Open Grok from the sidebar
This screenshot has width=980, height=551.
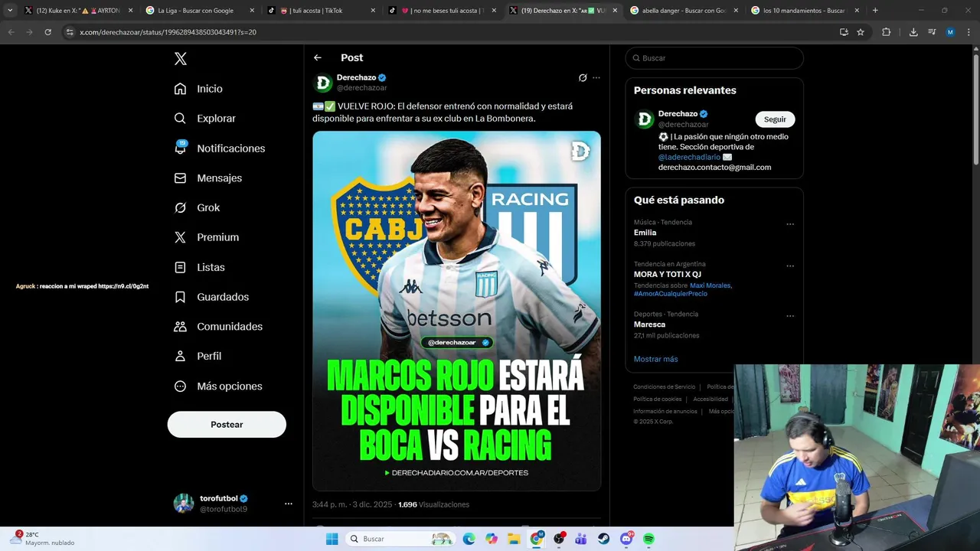pyautogui.click(x=197, y=208)
